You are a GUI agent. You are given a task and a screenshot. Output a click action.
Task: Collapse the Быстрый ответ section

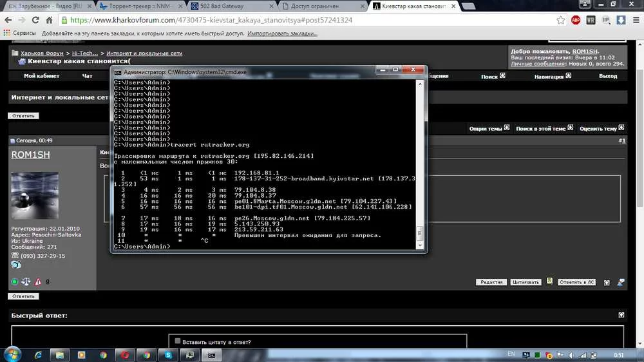pos(621,315)
